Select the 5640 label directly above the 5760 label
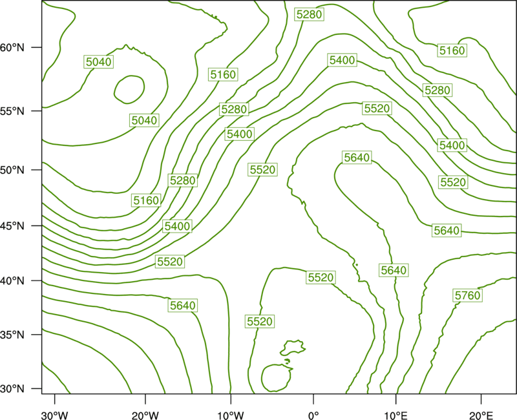This screenshot has width=517, height=420. coord(447,230)
